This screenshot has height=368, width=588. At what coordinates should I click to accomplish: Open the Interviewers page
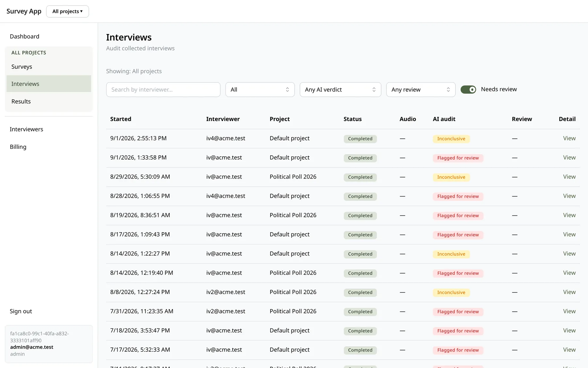point(26,129)
